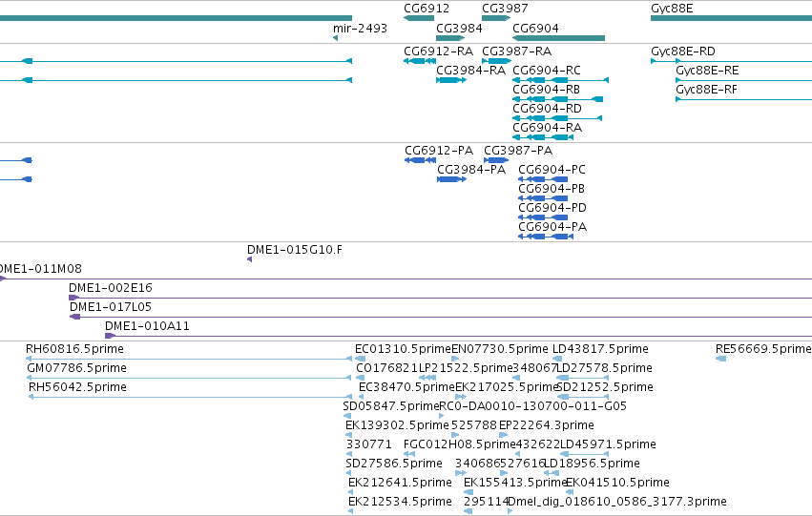Click EST EC38470.5prime
Image resolution: width=812 pixels, height=516 pixels.
(361, 397)
